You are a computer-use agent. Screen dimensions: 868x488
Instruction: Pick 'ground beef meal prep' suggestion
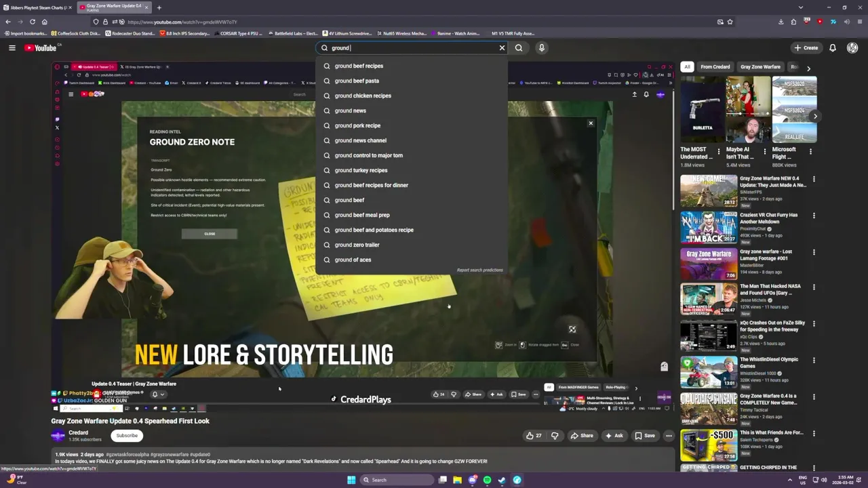[412, 215]
